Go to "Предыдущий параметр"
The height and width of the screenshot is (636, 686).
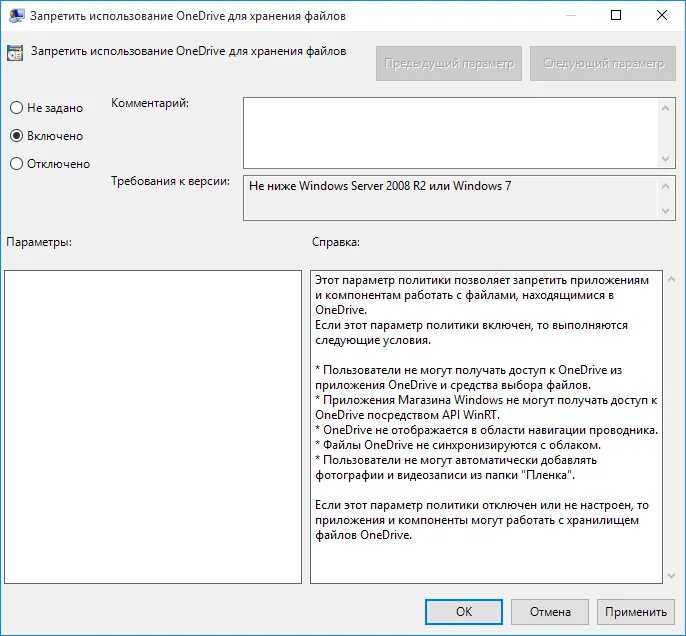click(449, 63)
